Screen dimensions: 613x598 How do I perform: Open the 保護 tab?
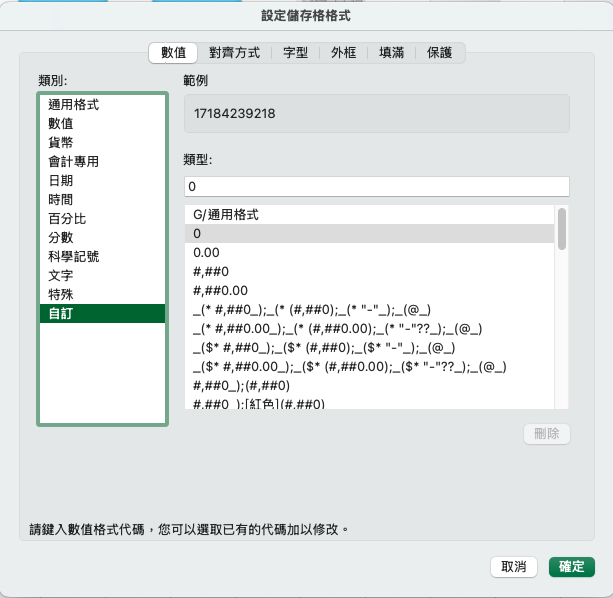[439, 52]
